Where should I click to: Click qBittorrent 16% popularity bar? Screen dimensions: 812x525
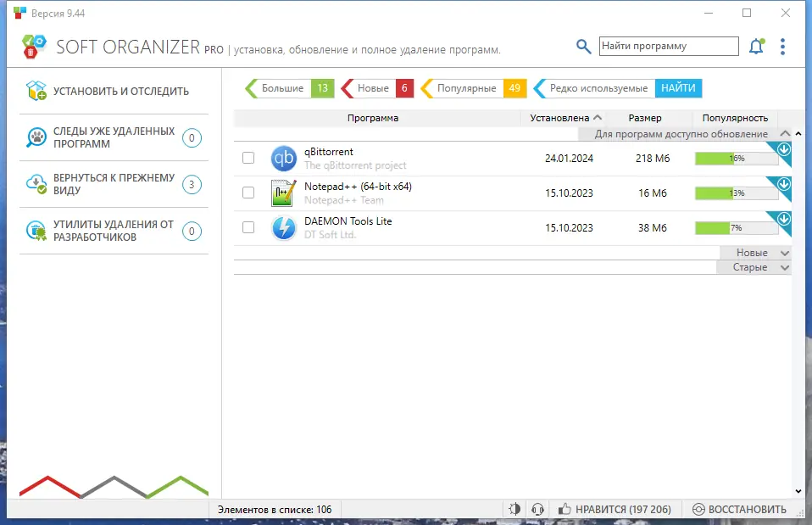(x=737, y=158)
